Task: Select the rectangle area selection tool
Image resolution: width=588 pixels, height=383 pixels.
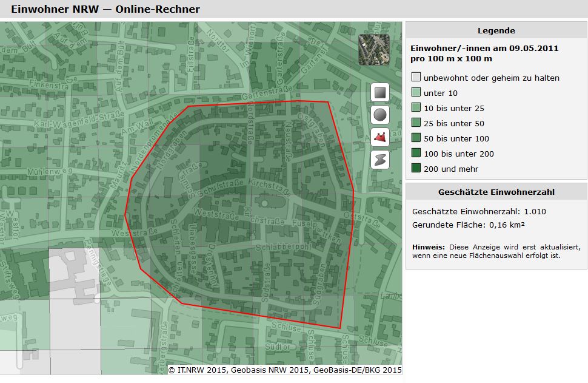Action: tap(380, 93)
